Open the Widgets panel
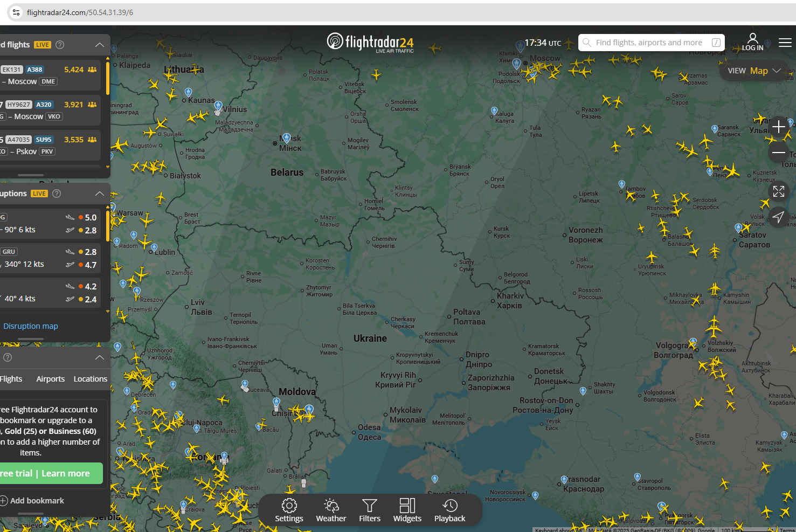 (407, 510)
